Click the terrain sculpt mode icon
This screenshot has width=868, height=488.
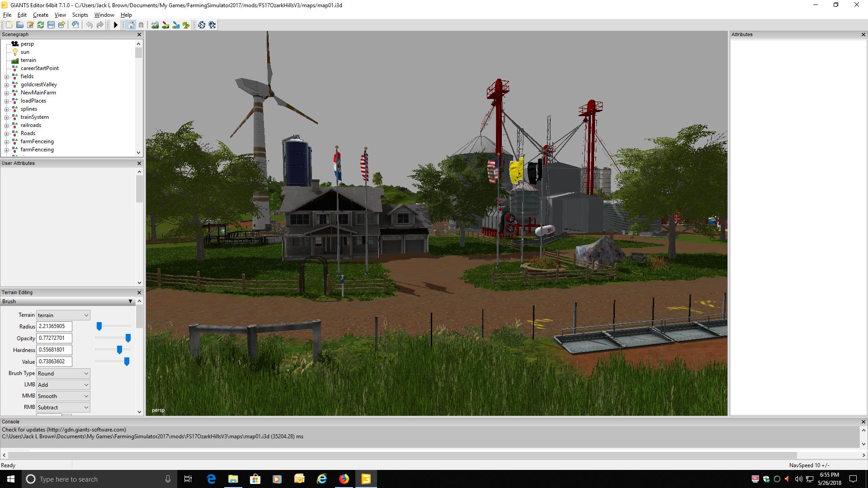tap(155, 25)
